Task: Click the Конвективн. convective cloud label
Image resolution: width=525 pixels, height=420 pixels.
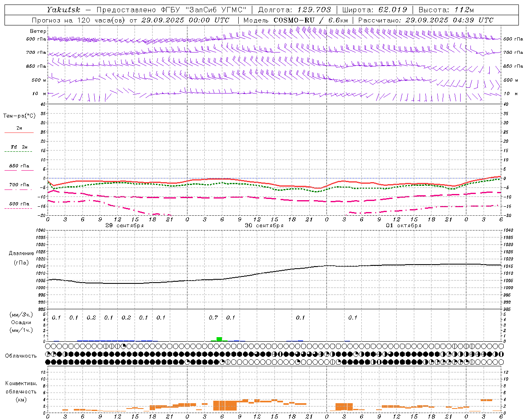Action: click(x=21, y=383)
